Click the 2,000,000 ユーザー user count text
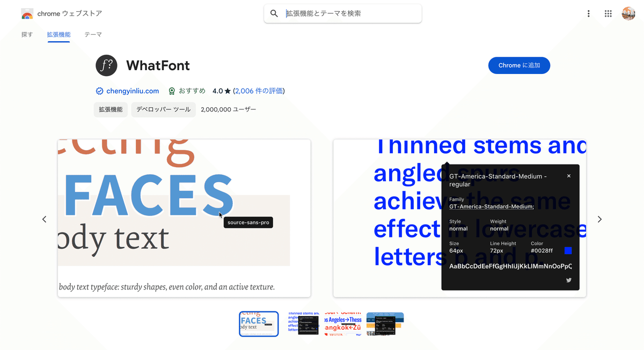The height and width of the screenshot is (350, 644). pos(229,109)
